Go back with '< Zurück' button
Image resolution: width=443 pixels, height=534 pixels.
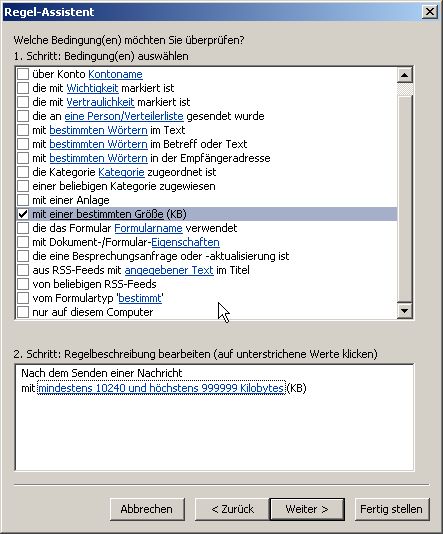coord(232,509)
